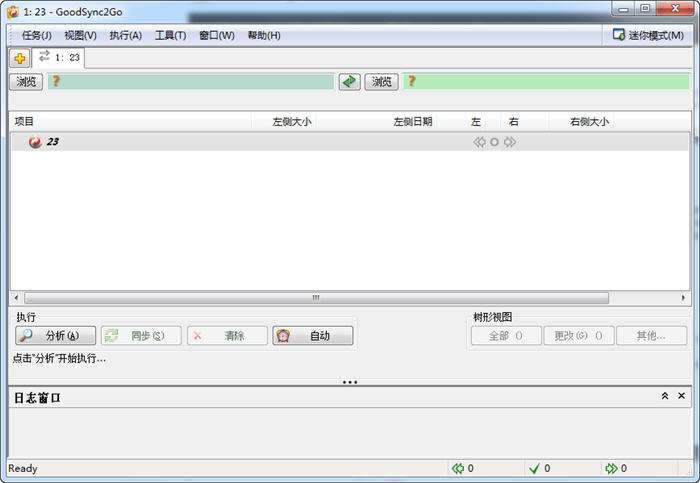Click the horizontal scrollbar thumb

tap(316, 298)
